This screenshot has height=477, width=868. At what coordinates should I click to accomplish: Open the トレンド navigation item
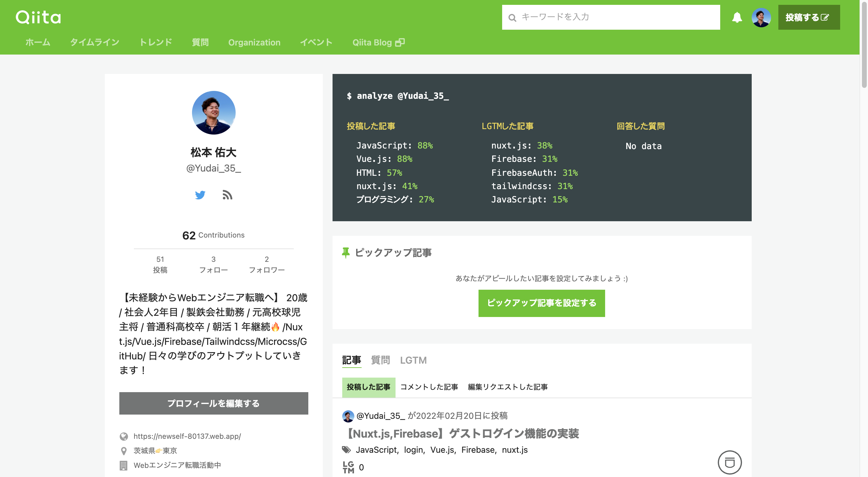[x=156, y=42]
